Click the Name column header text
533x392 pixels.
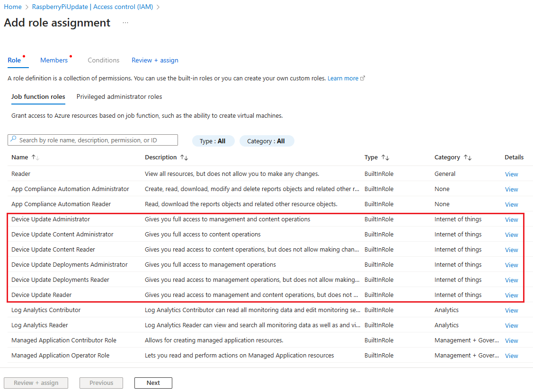(x=20, y=157)
